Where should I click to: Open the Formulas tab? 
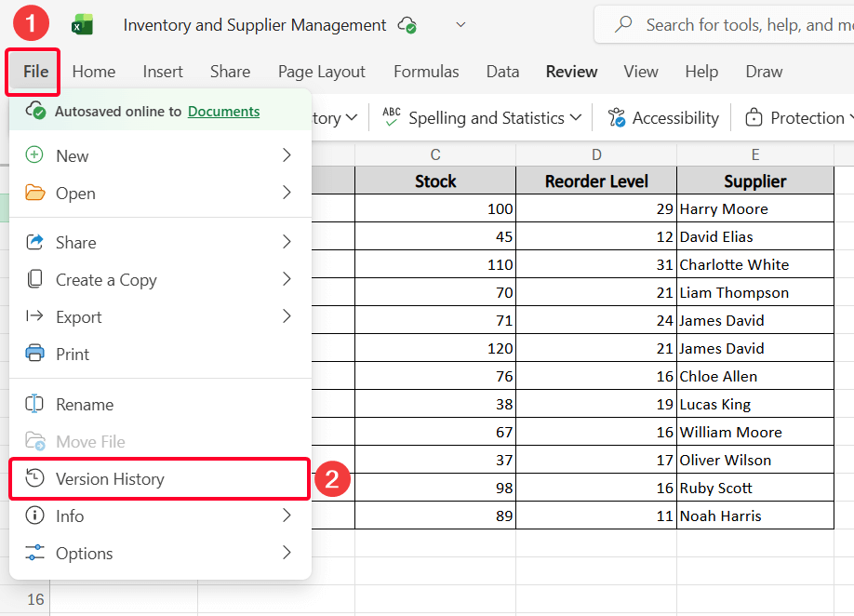point(425,71)
